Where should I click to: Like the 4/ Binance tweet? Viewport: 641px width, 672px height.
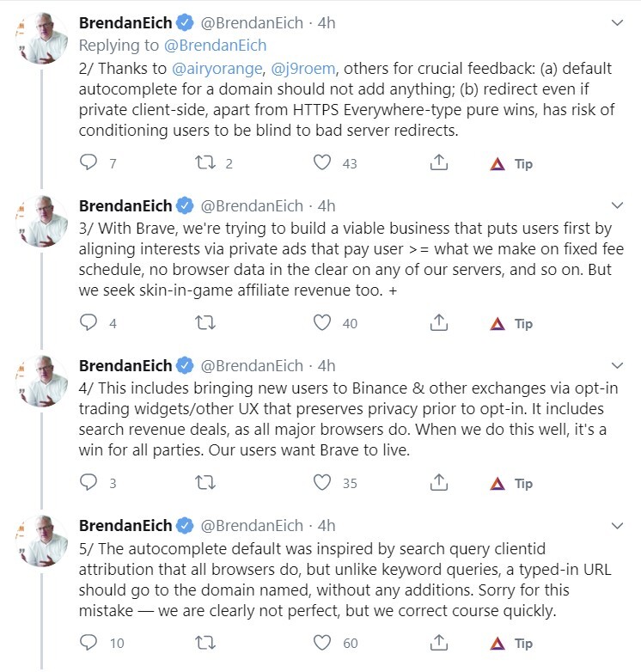click(x=321, y=483)
